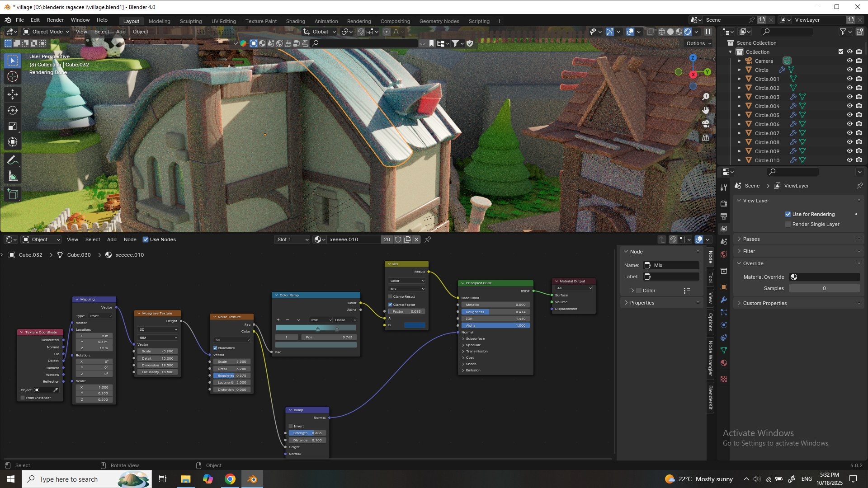
Task: Open Chrome from the Windows taskbar
Action: [x=230, y=479]
